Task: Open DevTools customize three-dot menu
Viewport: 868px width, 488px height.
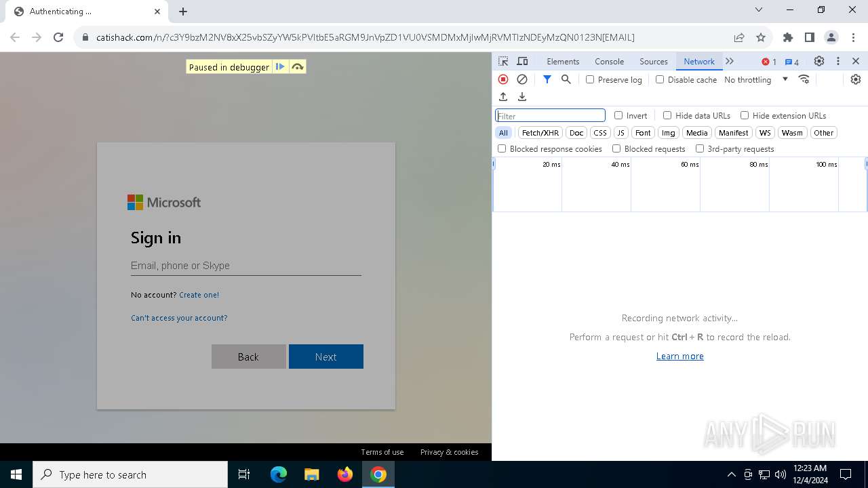Action: coord(838,61)
